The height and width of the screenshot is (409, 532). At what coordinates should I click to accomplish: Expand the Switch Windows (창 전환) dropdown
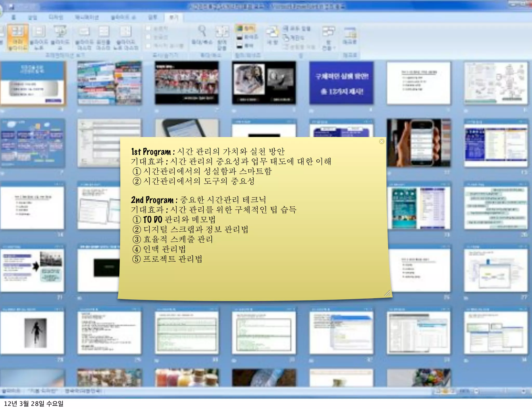point(329,38)
